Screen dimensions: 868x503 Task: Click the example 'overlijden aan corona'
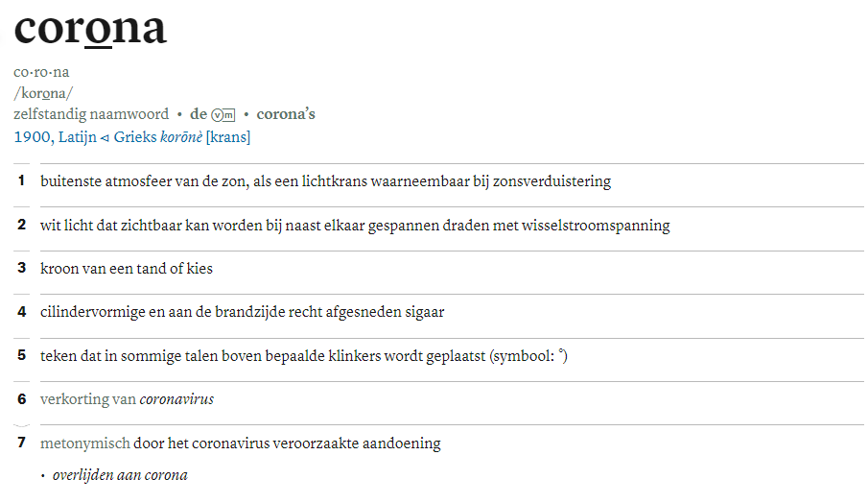(x=120, y=475)
